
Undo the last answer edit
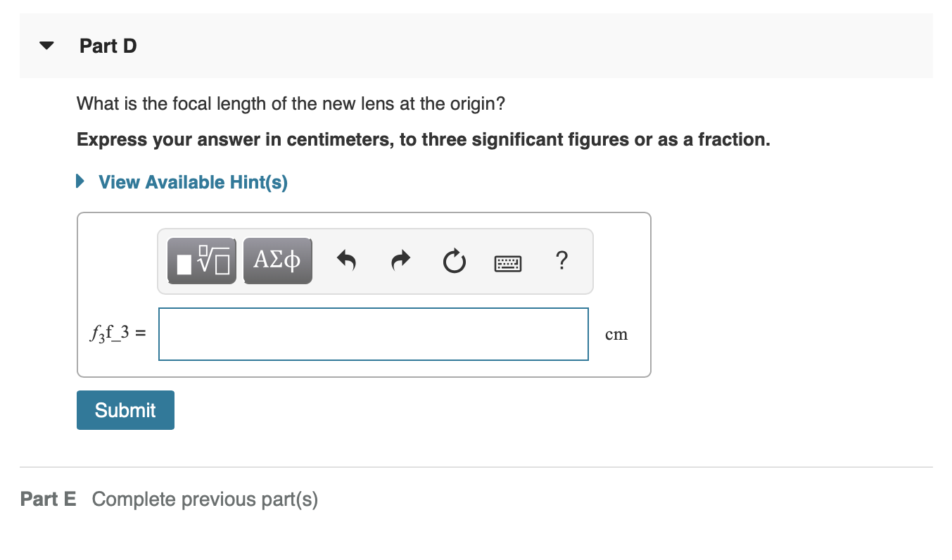(346, 261)
